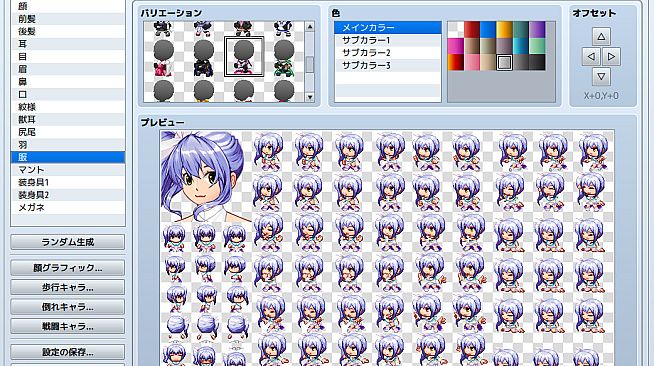The image size is (654, 366).
Task: Choose the mauve-gray color swatch
Action: click(x=504, y=46)
